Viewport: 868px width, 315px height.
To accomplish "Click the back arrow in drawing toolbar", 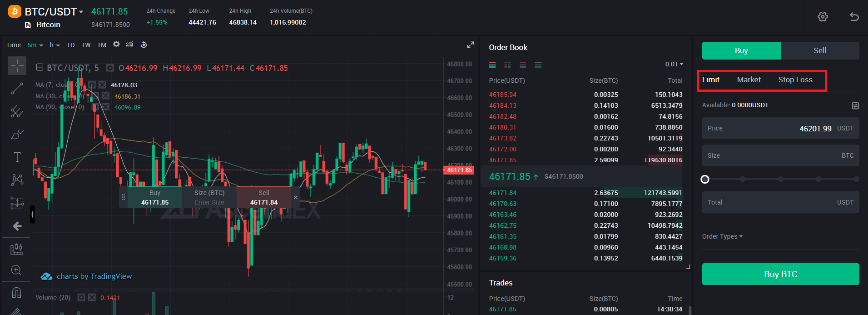I will 17,226.
